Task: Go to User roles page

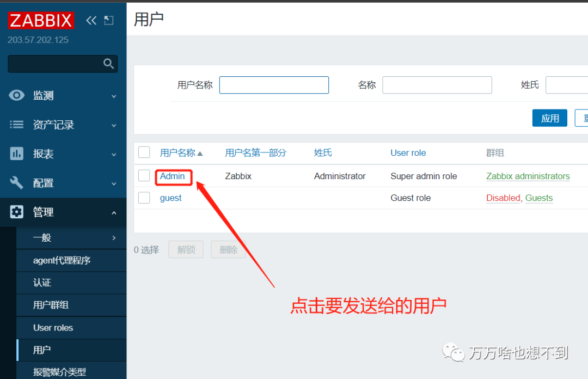Action: click(x=71, y=328)
